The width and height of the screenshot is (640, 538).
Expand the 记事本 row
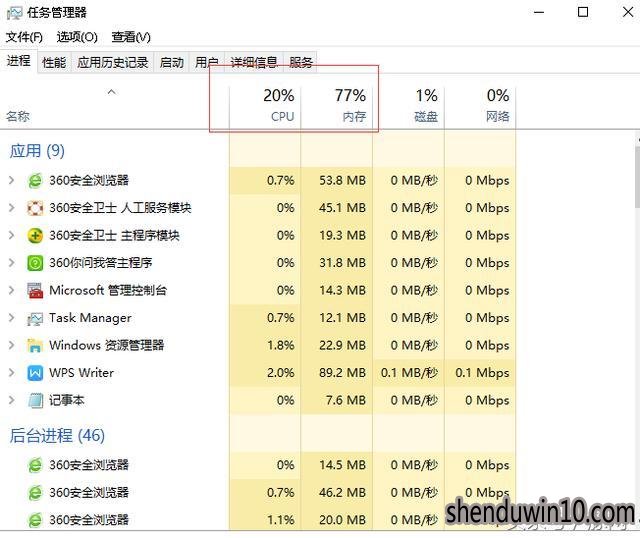pos(12,400)
